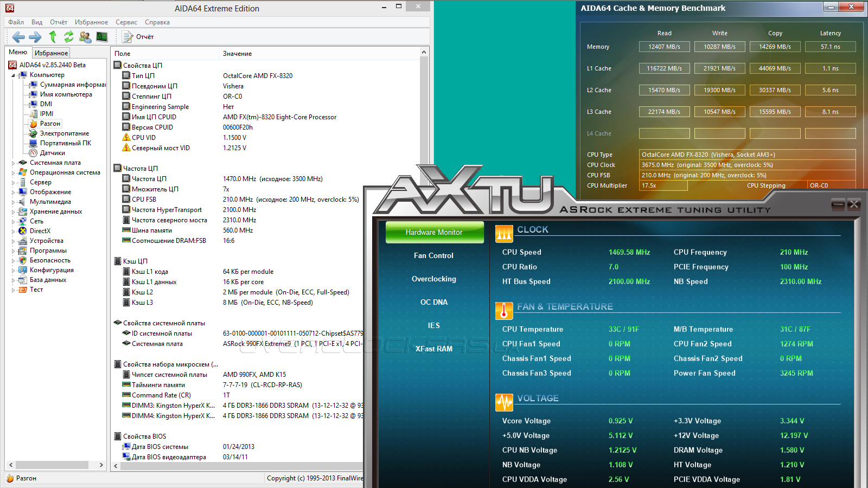Expand the Устройства tree node
868x488 pixels.
point(13,241)
